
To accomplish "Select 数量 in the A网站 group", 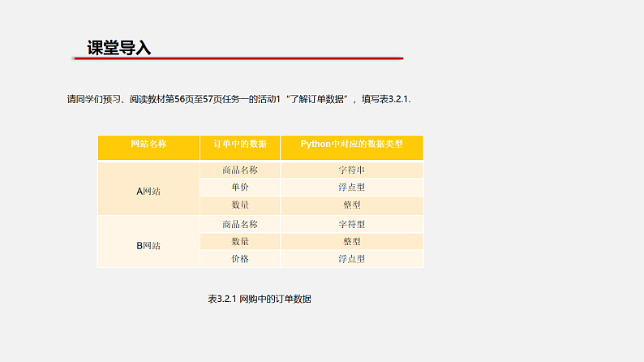I will click(239, 205).
